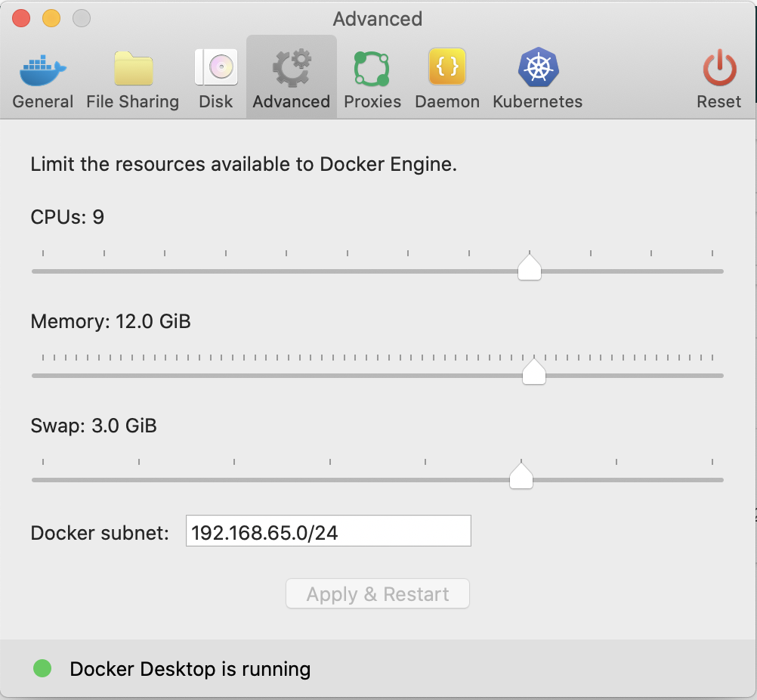Set Swap slider to last tick

[712, 480]
